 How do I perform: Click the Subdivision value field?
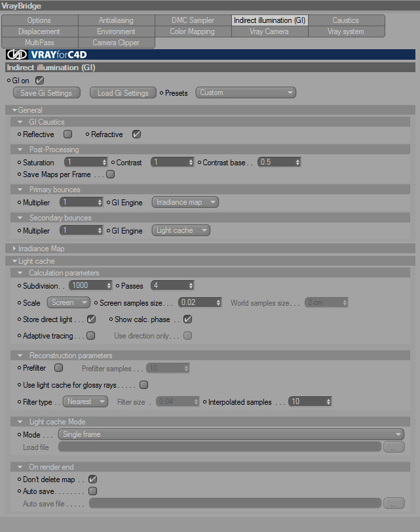pyautogui.click(x=88, y=285)
